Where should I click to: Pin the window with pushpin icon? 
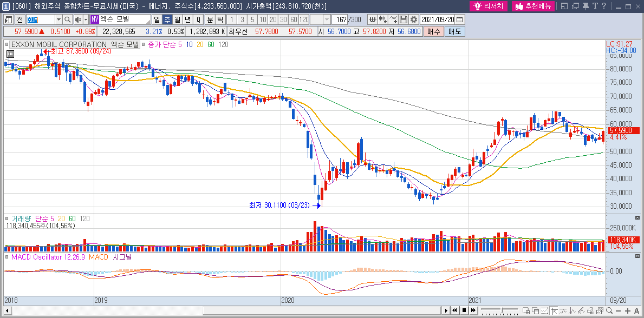586,6
